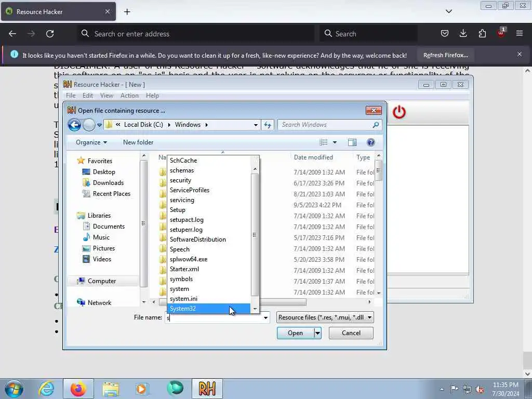Choose security from autocomplete list

pyautogui.click(x=209, y=180)
